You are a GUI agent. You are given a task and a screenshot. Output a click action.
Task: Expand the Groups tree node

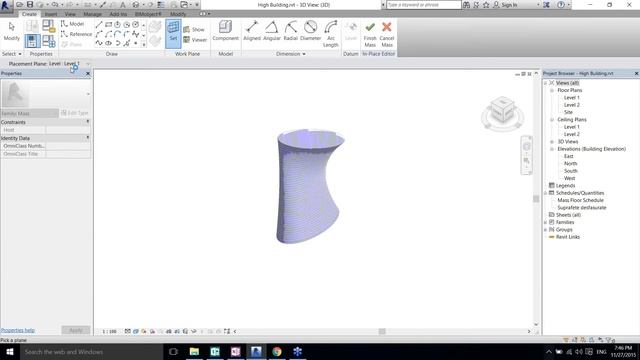[x=546, y=230]
